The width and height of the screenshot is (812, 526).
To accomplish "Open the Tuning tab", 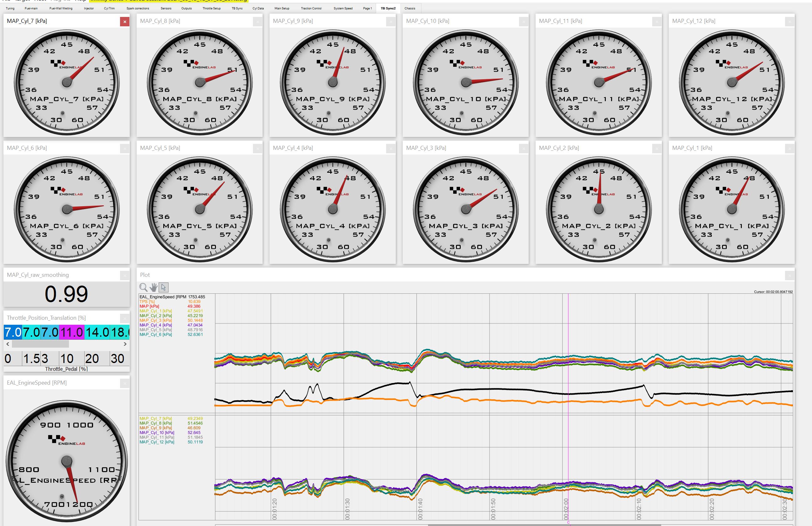I will (10, 8).
